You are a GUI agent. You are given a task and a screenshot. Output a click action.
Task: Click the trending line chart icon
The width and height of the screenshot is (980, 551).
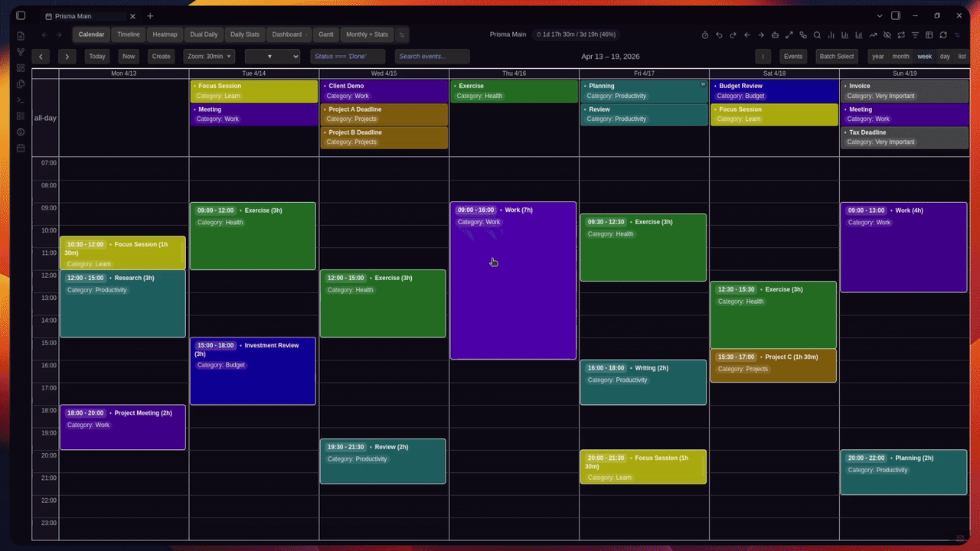[x=873, y=35]
